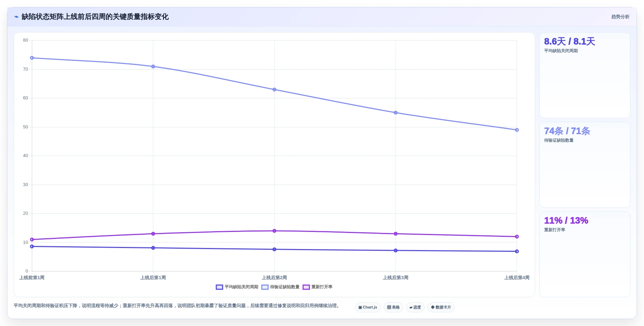Click 重新打开率 point at 上线后第2周

274,231
